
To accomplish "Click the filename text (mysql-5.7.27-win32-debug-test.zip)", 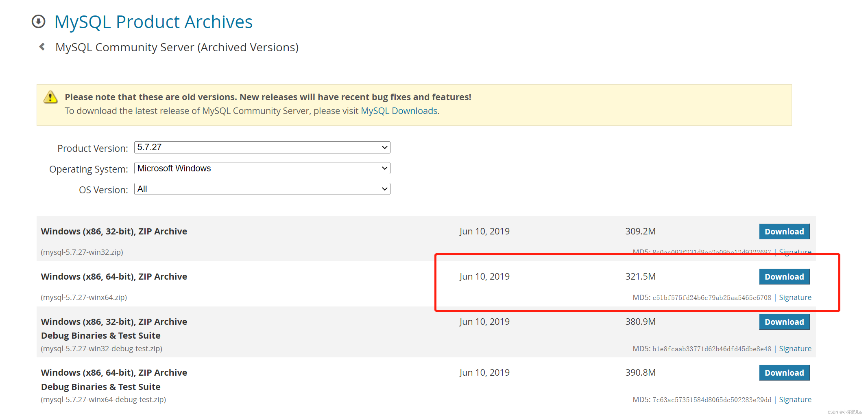I will 101,349.
